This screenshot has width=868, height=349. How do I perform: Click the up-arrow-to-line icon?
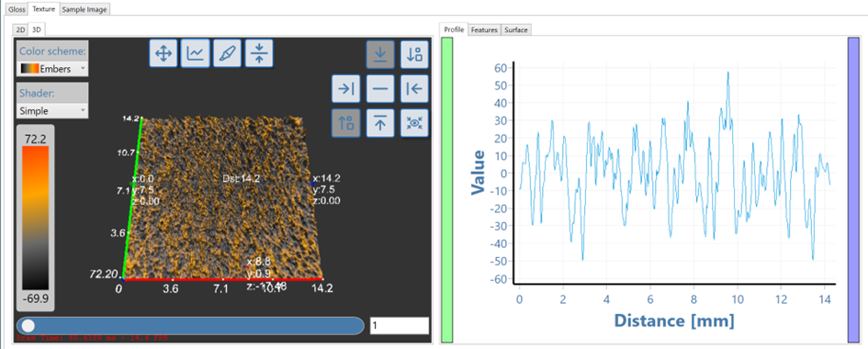coord(380,123)
